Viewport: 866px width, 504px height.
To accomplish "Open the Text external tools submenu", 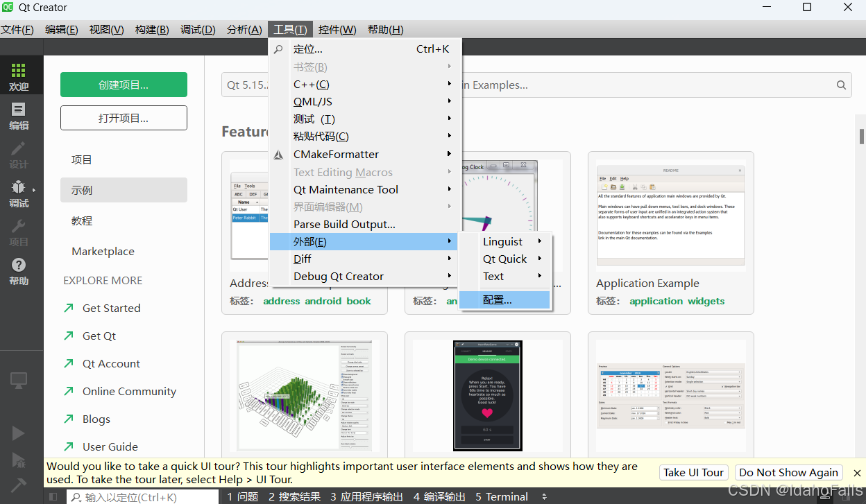I will click(x=505, y=276).
